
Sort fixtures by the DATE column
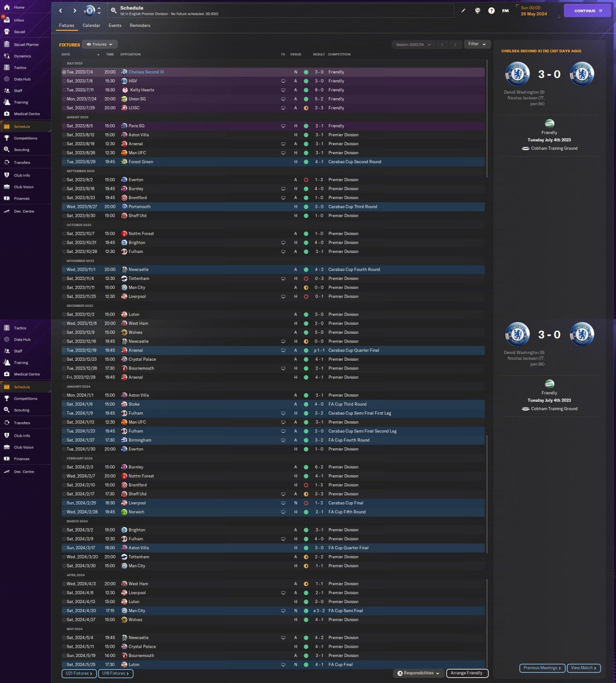click(x=66, y=54)
